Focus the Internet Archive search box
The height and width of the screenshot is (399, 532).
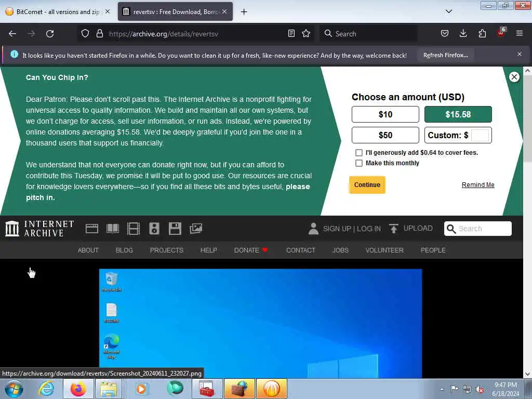point(478,229)
